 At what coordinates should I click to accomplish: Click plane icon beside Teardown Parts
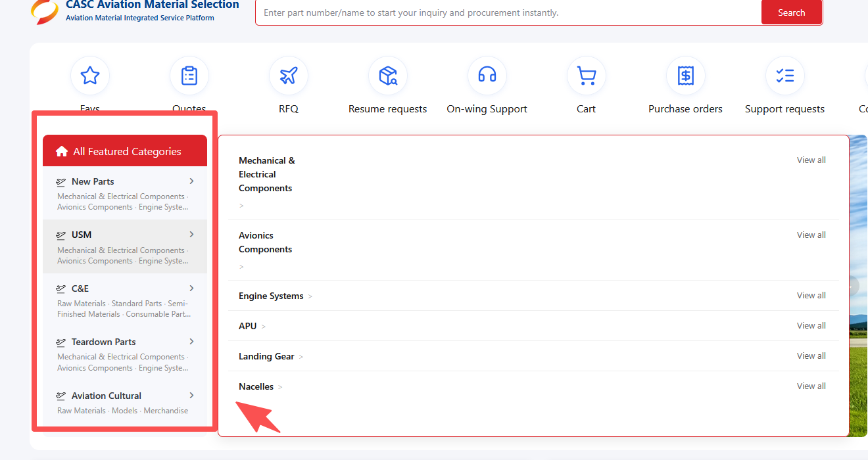pyautogui.click(x=61, y=342)
